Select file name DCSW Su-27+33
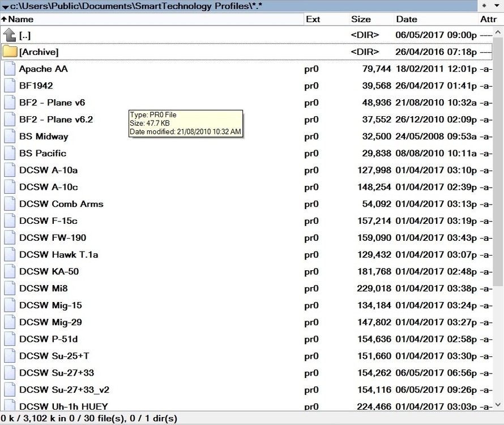The image size is (504, 425). 57,373
